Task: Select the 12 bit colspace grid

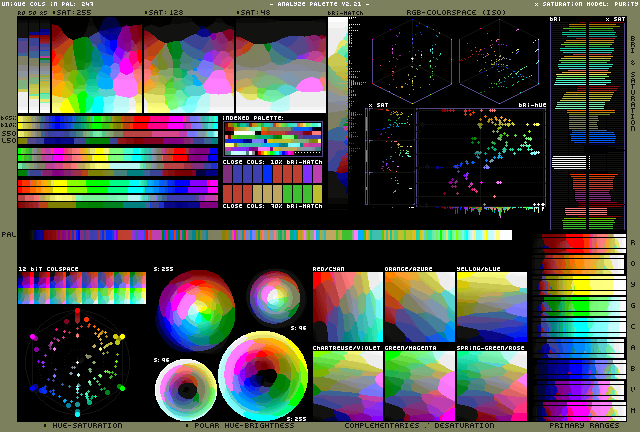Action: 82,290
